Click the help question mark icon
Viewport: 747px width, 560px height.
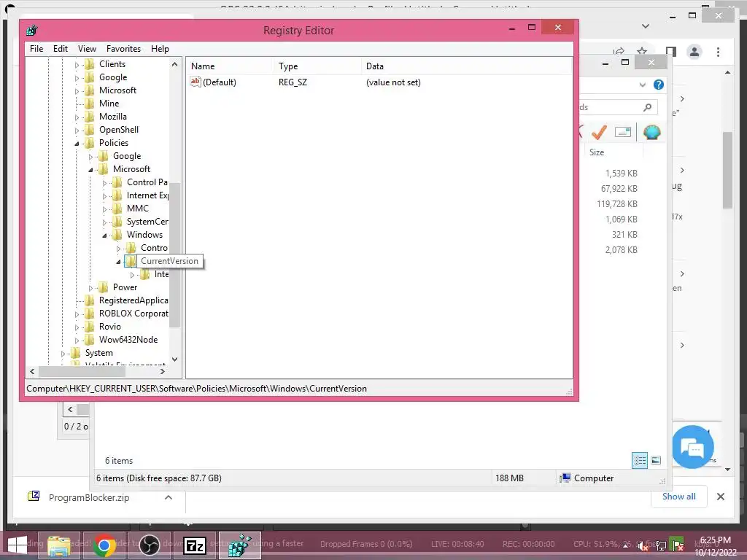click(659, 85)
